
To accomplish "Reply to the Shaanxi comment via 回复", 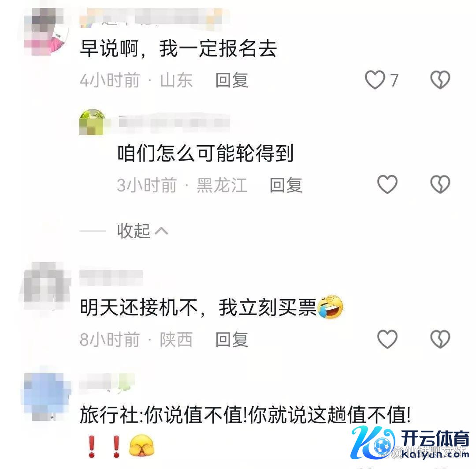I will click(x=232, y=340).
